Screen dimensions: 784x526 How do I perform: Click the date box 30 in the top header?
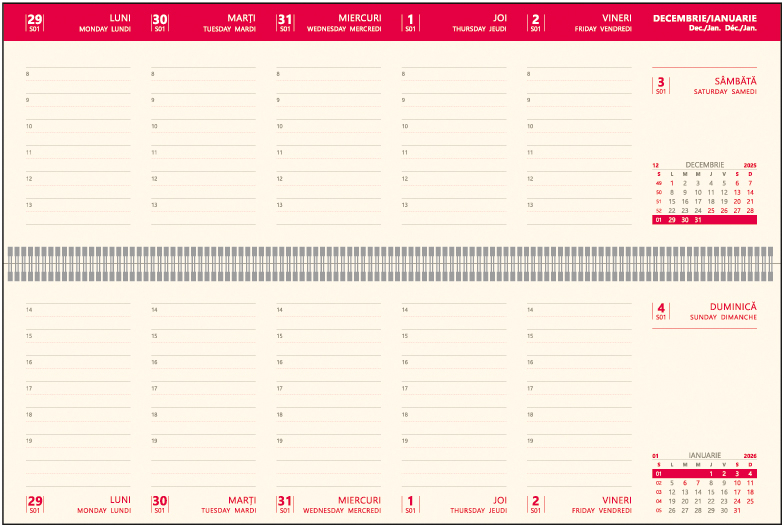160,22
